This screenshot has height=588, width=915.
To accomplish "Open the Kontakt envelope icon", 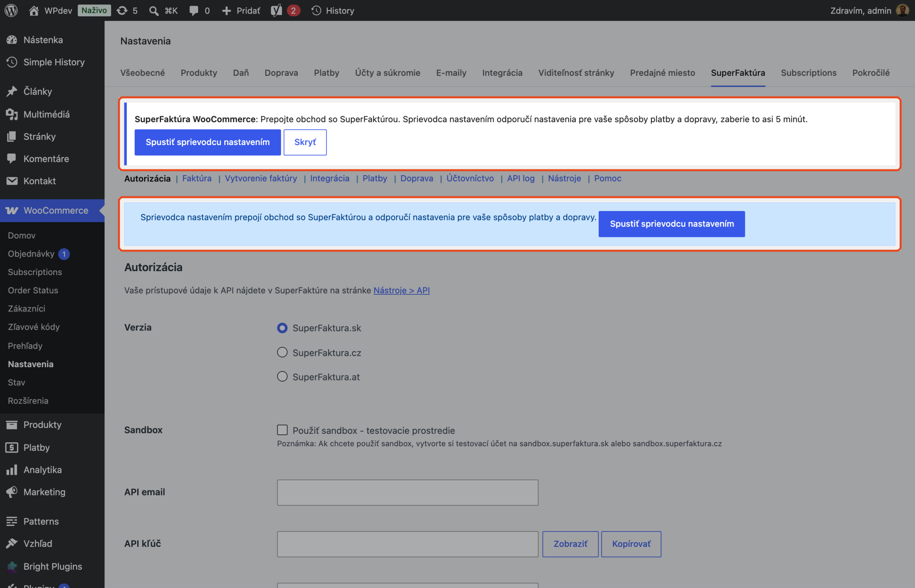I will pos(12,181).
